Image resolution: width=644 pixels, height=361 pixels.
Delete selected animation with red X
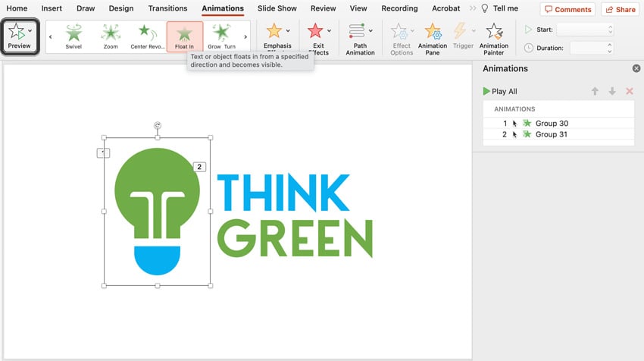tap(629, 91)
